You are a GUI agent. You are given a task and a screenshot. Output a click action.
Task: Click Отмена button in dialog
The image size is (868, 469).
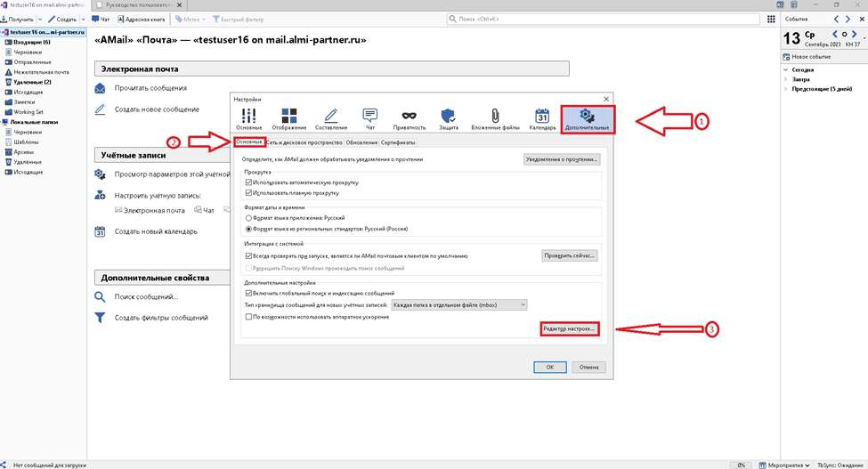[589, 368]
